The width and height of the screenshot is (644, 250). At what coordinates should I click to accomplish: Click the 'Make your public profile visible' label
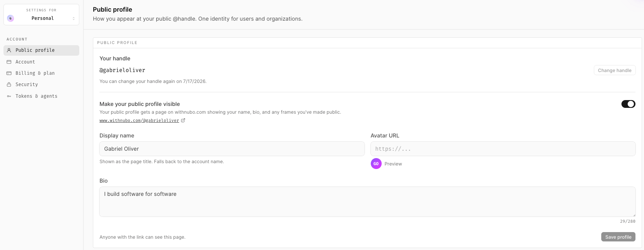click(140, 104)
